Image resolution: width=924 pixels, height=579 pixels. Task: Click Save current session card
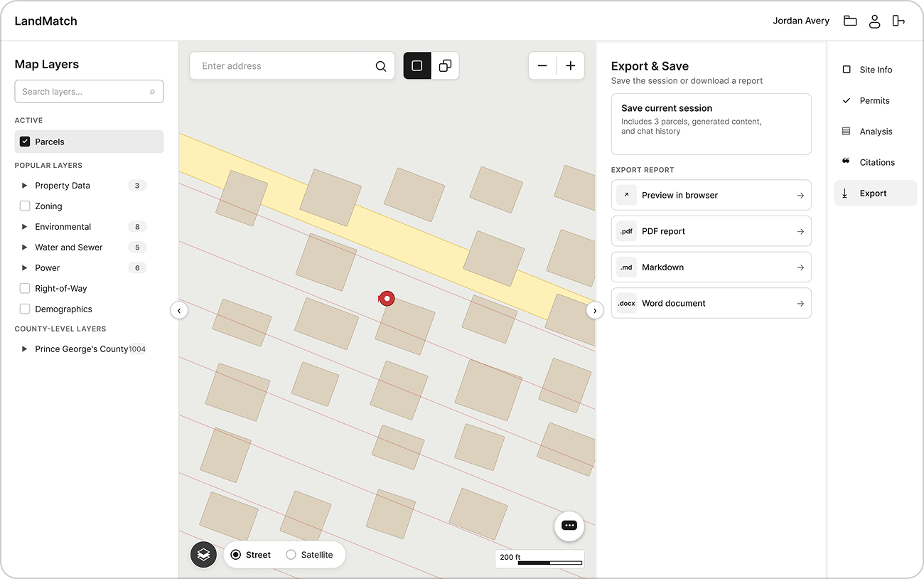[711, 124]
